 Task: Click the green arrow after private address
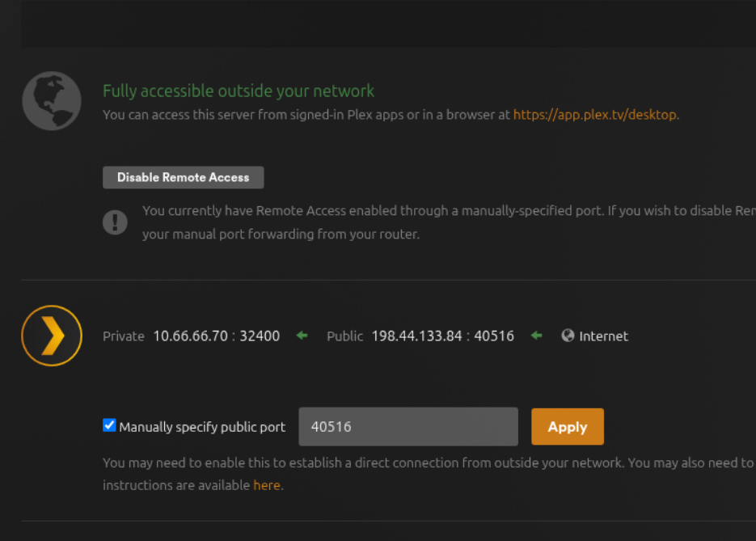(302, 335)
